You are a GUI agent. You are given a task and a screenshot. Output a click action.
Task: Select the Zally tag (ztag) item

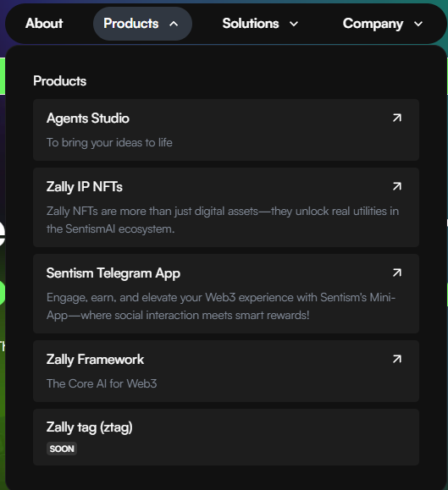coord(226,438)
